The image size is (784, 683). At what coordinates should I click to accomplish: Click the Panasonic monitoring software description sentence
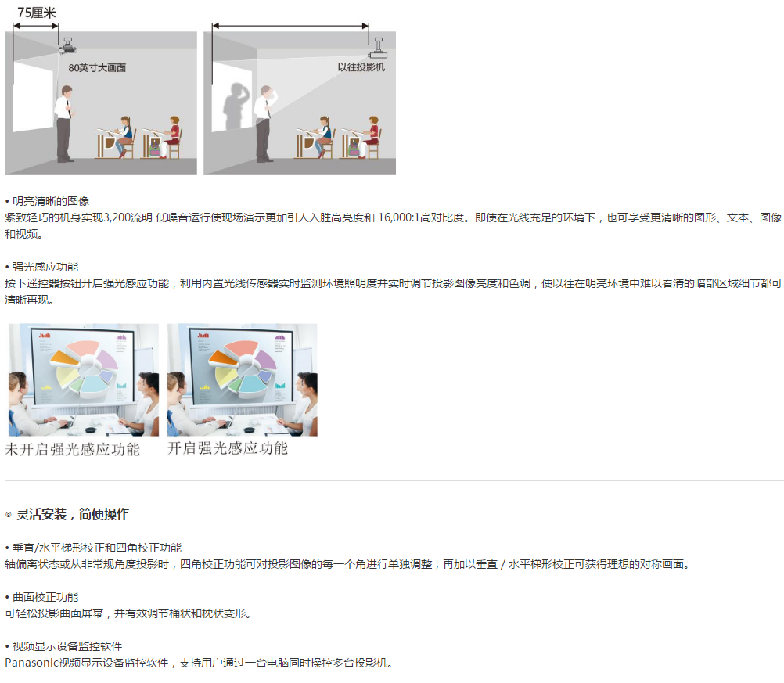(x=198, y=663)
